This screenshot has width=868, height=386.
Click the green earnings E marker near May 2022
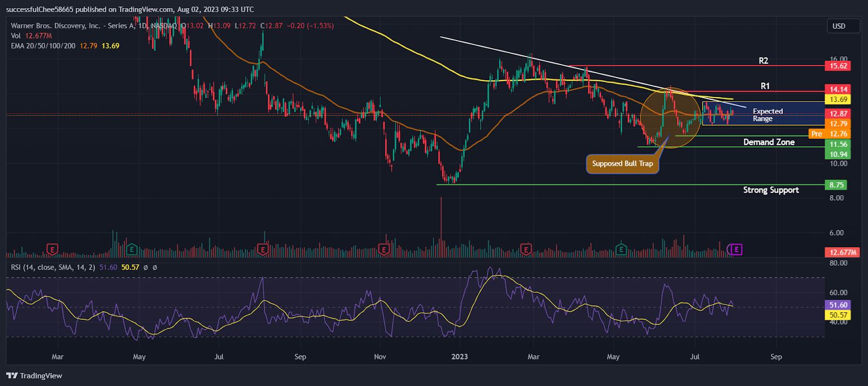(131, 249)
